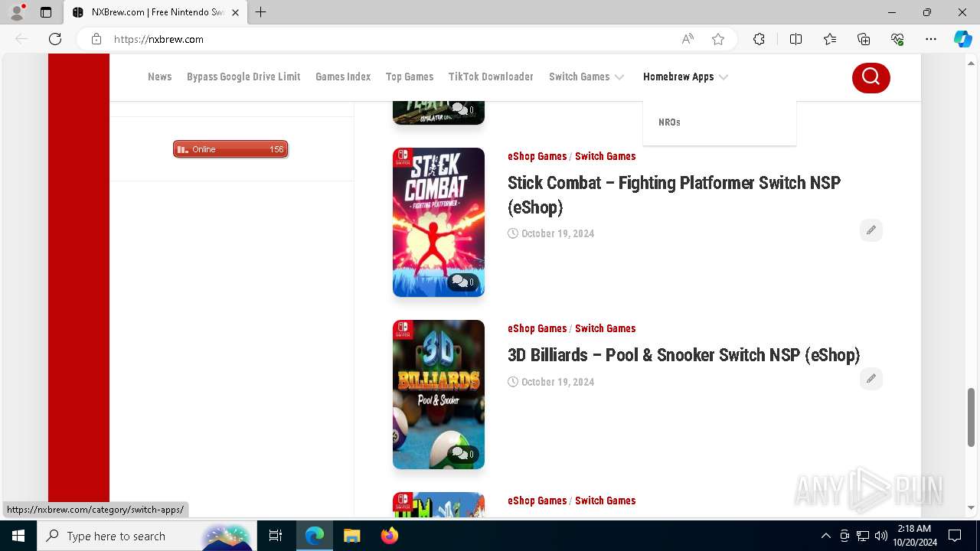Click edit pencil for Stick Combat post
The image size is (980, 551).
(871, 230)
